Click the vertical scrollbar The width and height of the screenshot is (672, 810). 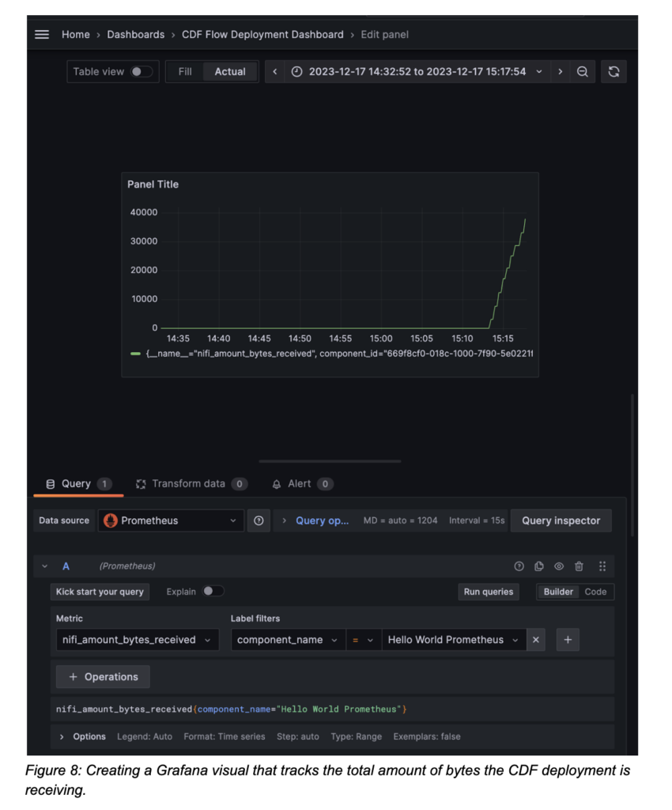click(632, 465)
